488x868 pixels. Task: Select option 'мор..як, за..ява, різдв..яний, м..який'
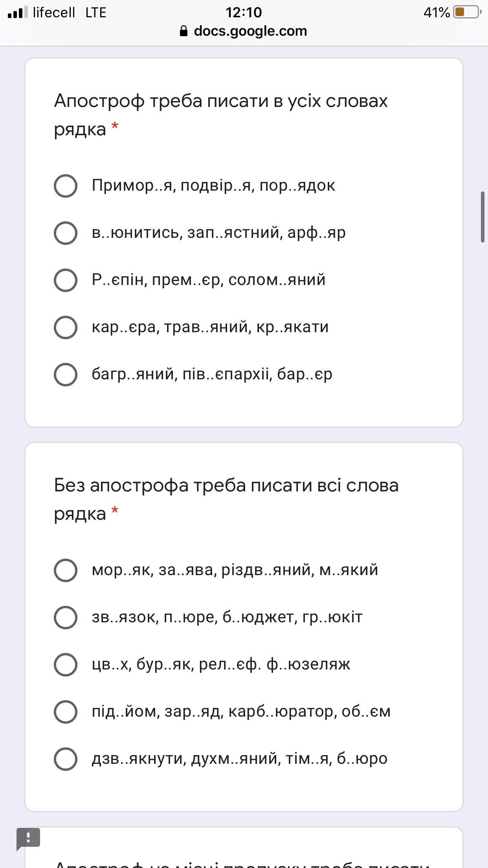65,570
